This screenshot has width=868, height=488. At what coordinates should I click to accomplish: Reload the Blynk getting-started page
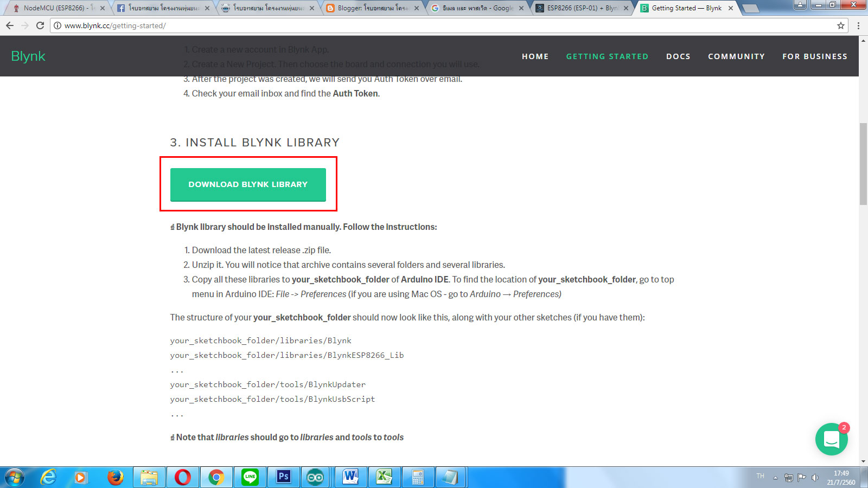40,25
